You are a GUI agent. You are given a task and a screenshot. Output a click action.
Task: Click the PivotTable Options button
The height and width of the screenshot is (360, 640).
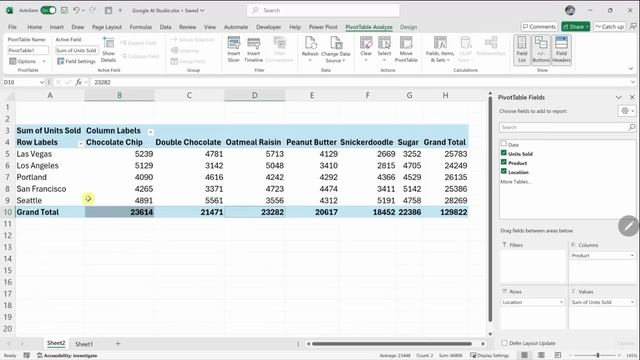point(23,61)
